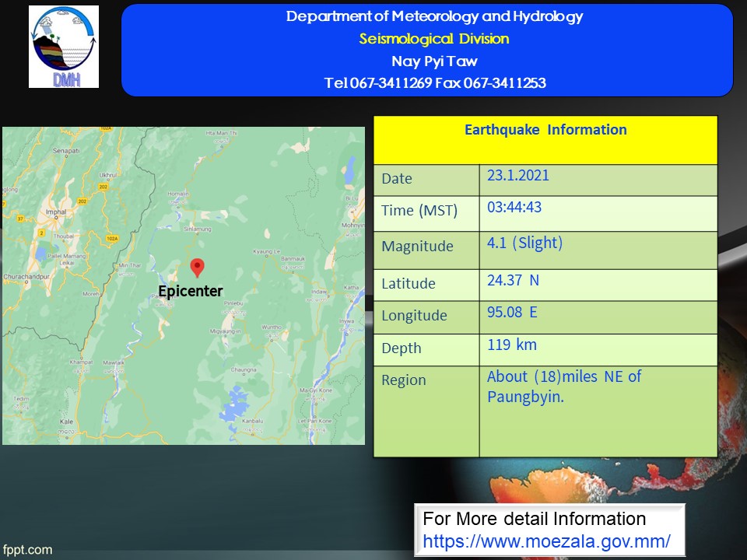
Task: Click 'Banmauk' on the map
Action: point(293,258)
